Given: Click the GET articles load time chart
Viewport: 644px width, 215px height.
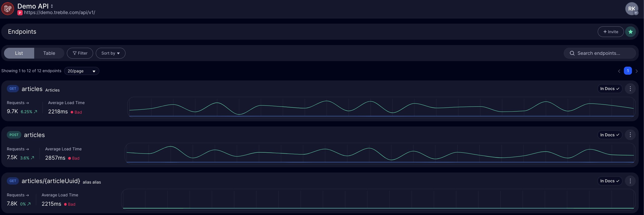Looking at the screenshot, I should [381, 107].
